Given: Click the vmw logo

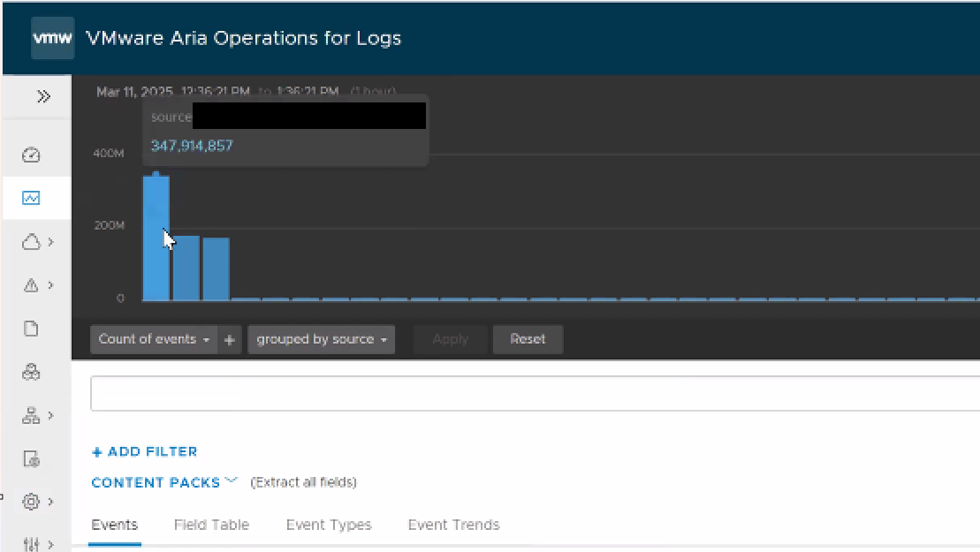Looking at the screenshot, I should click(52, 38).
